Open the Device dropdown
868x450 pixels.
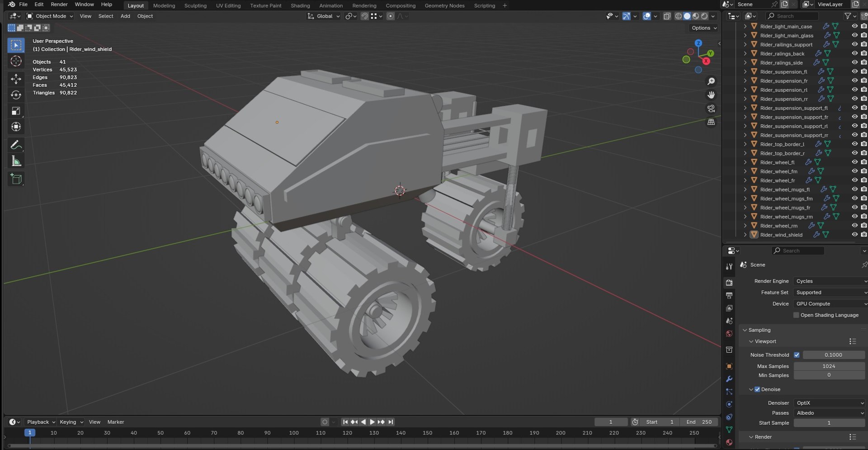pos(830,304)
